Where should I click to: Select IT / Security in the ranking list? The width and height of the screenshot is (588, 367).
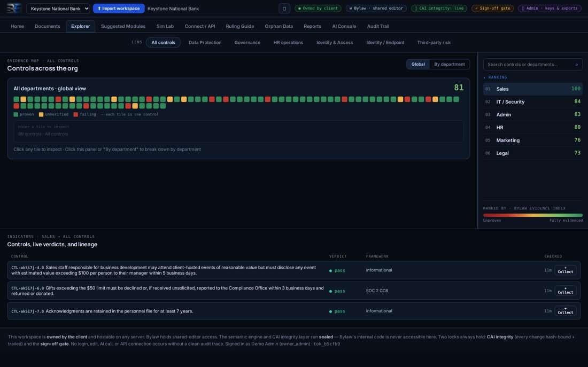point(532,101)
